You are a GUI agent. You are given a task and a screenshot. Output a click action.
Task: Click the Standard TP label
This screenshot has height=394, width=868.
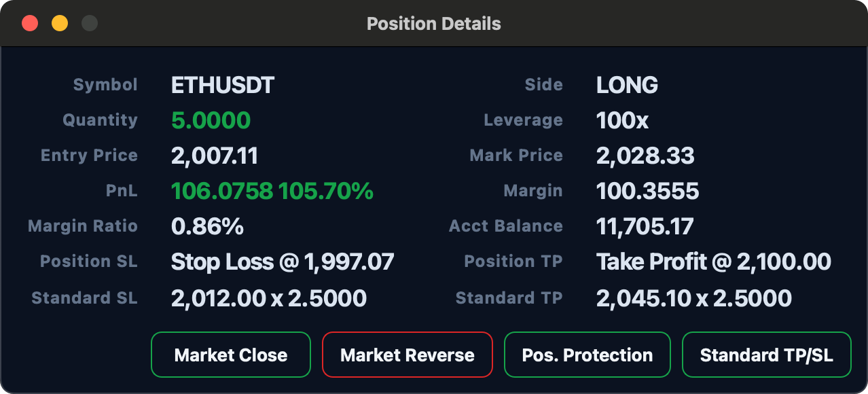509,298
